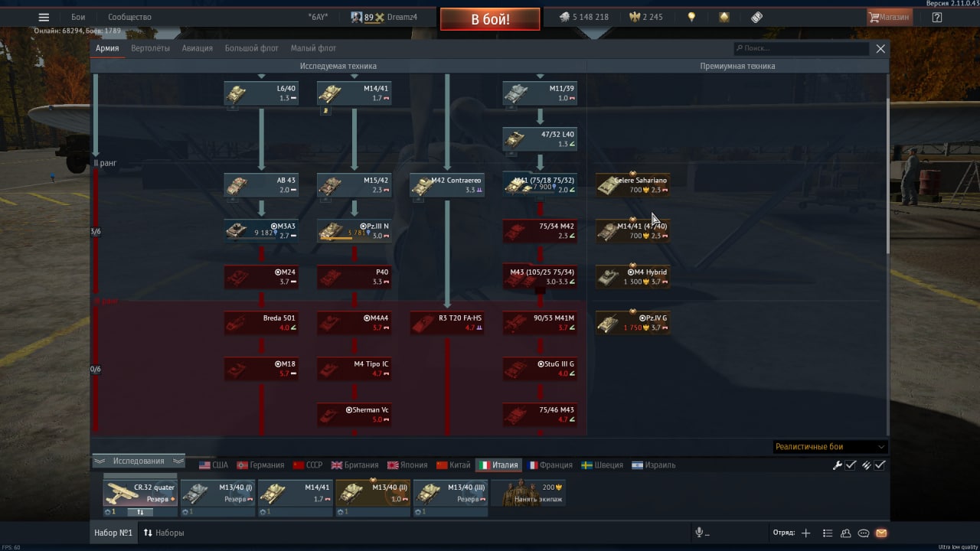Select the Франция nation
Screen dimensions: 980x551
[550, 465]
